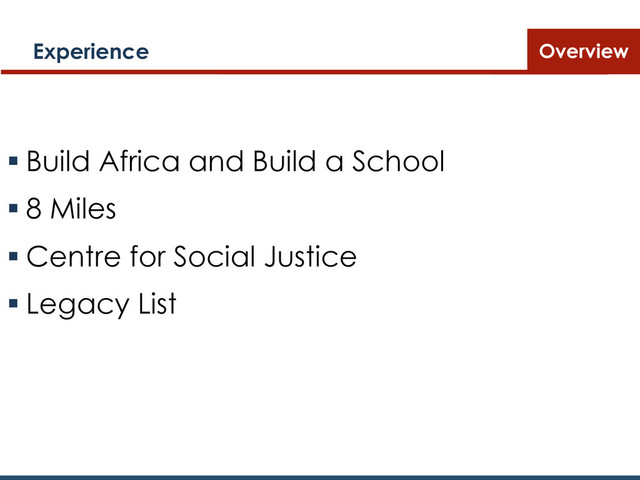640x480 pixels.
Task: Click the bullet square before 8 Miles
Action: pyautogui.click(x=13, y=208)
